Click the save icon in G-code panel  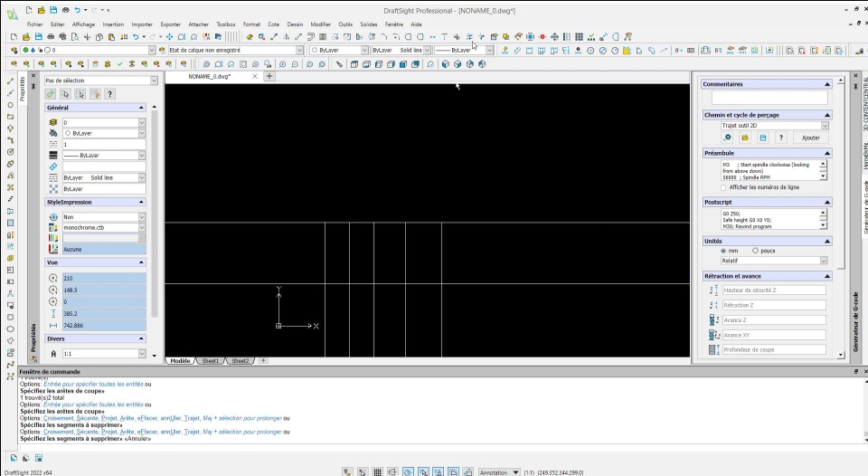(x=763, y=138)
